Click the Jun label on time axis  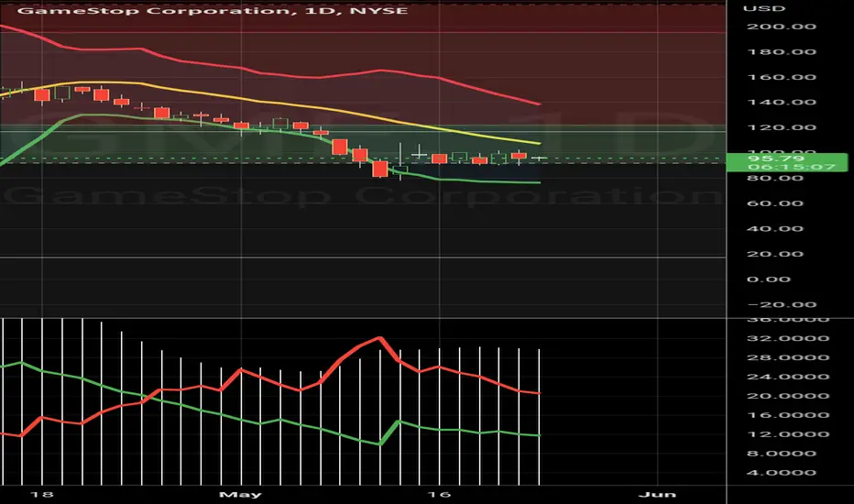[657, 495]
